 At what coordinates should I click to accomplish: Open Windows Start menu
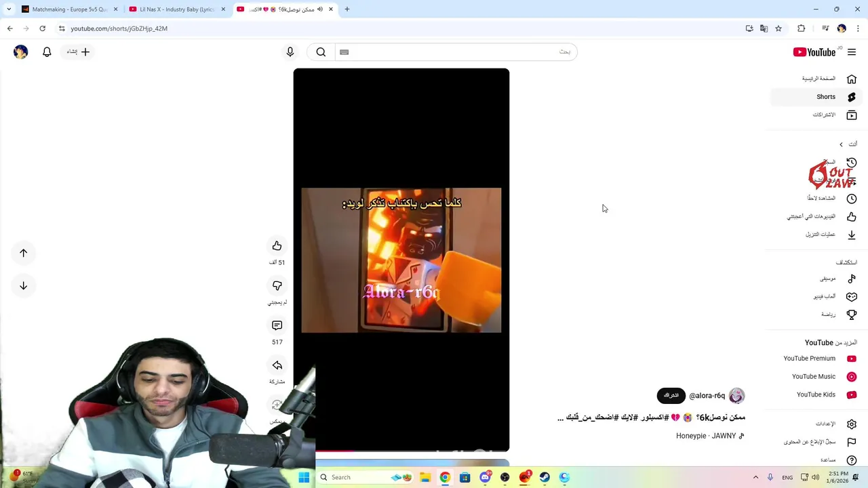click(304, 477)
